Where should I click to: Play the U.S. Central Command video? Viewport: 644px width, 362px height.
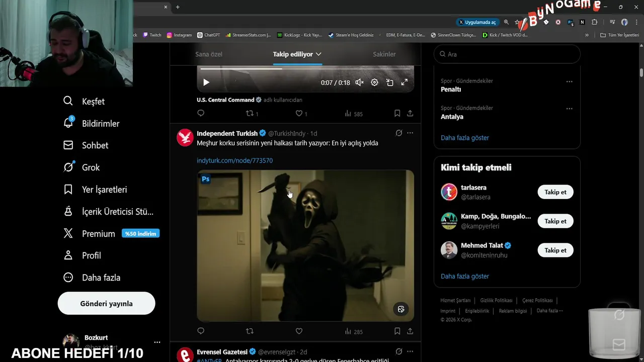[206, 82]
